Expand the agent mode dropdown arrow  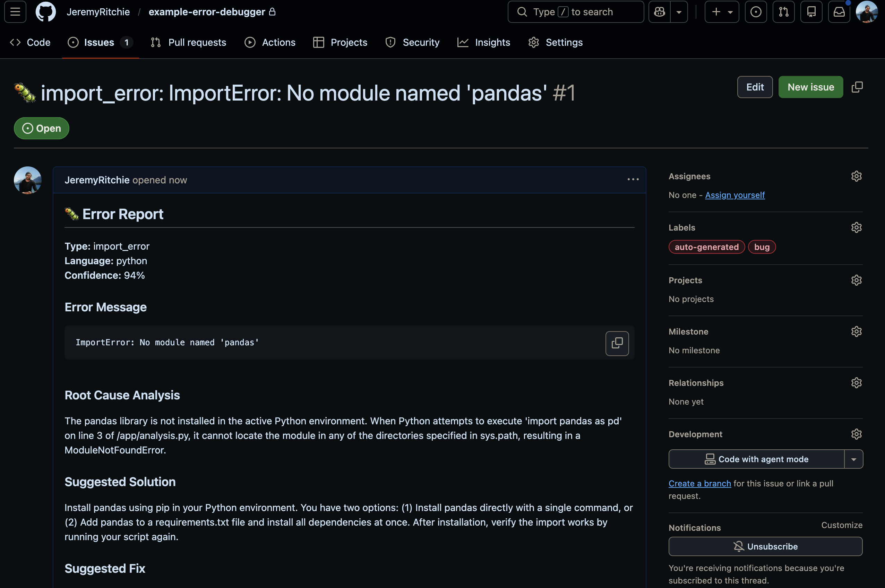click(854, 459)
